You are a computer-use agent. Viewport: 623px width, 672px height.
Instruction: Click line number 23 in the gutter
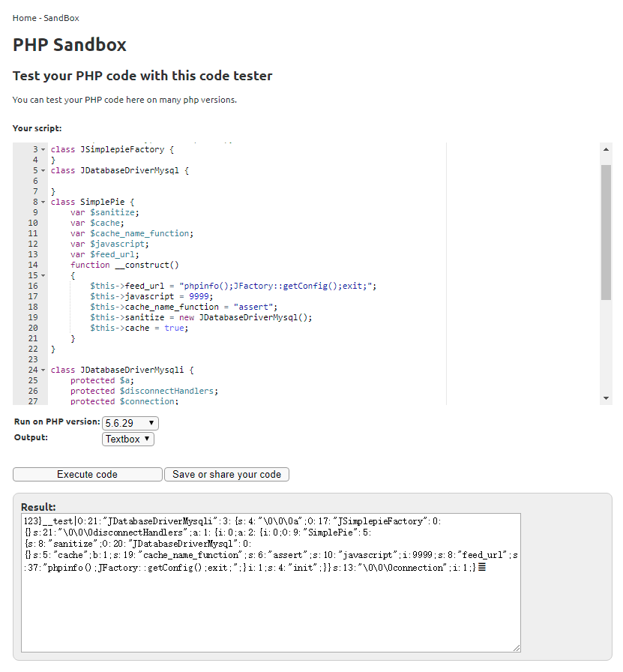point(32,360)
